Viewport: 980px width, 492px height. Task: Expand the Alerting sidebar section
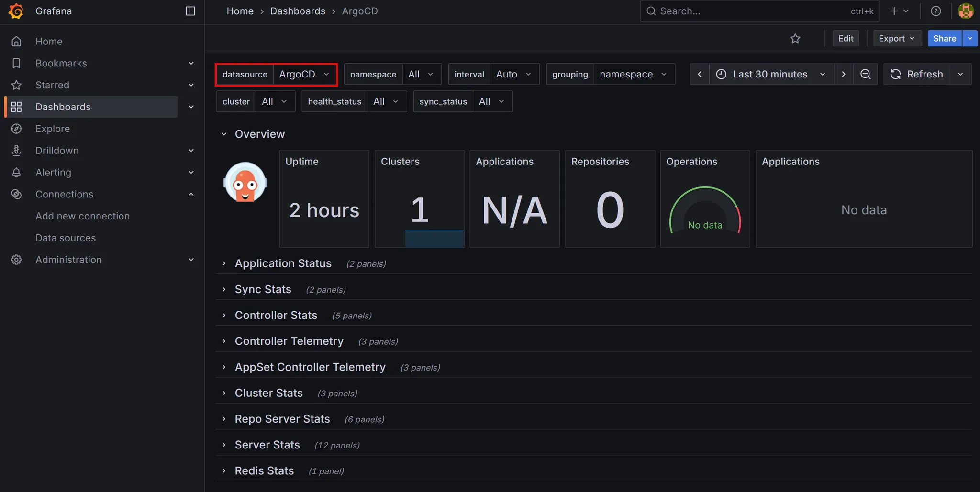coord(191,173)
